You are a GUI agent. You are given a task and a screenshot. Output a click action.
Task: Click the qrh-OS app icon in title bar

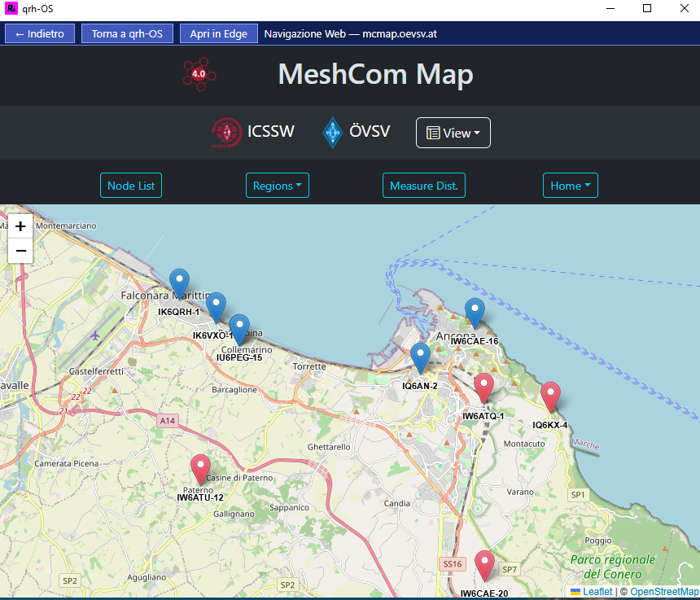point(11,8)
